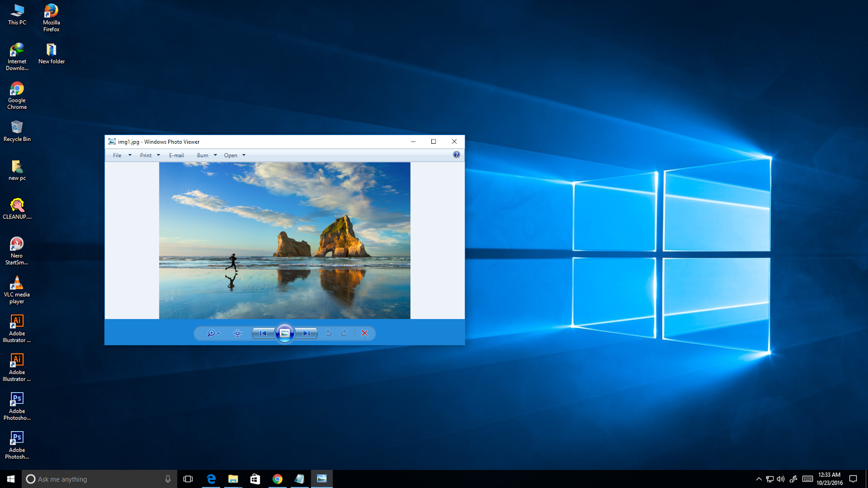Image resolution: width=868 pixels, height=488 pixels.
Task: Open the File menu
Action: [117, 156]
